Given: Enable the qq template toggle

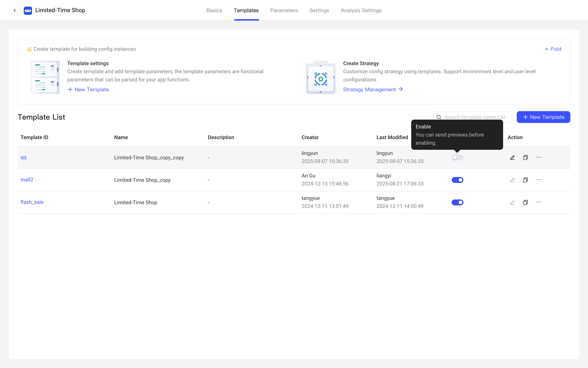Looking at the screenshot, I should (x=458, y=158).
